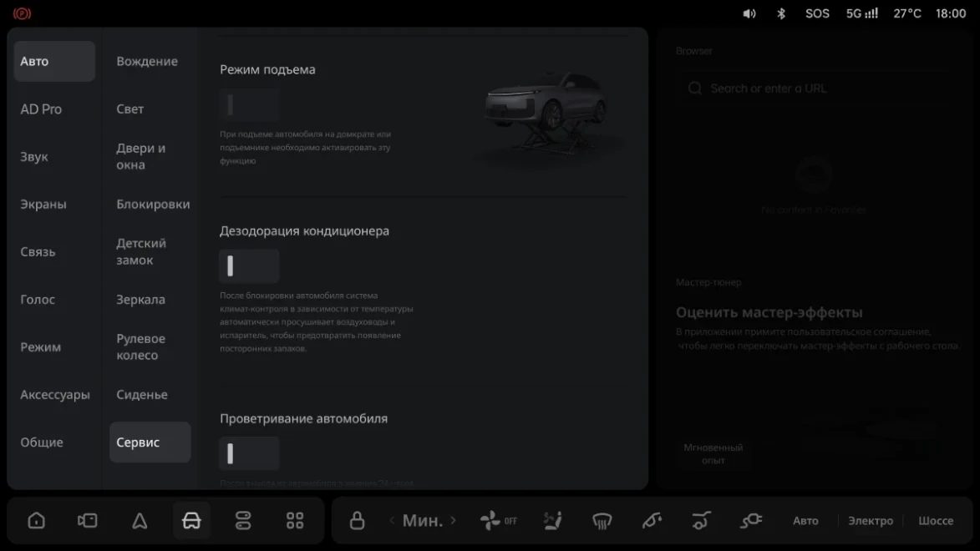Open the Звук settings category

[x=33, y=157]
